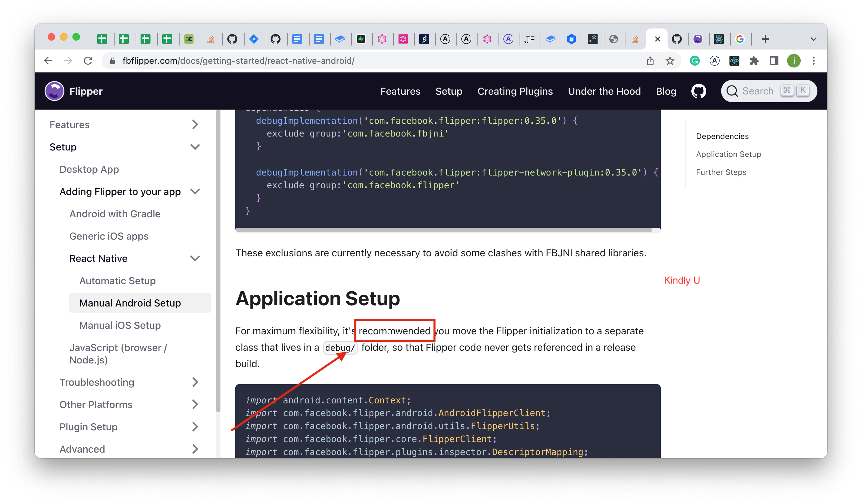Screen dimensions: 862x504
Task: Open Automatic Setup page
Action: pos(117,280)
